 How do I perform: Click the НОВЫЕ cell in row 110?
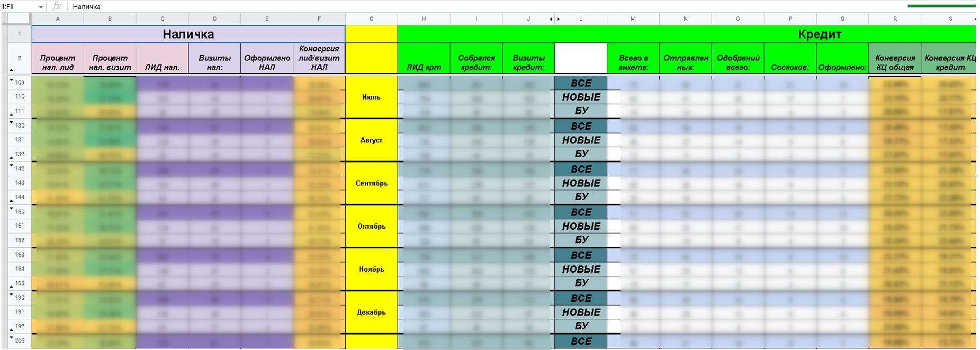(581, 97)
